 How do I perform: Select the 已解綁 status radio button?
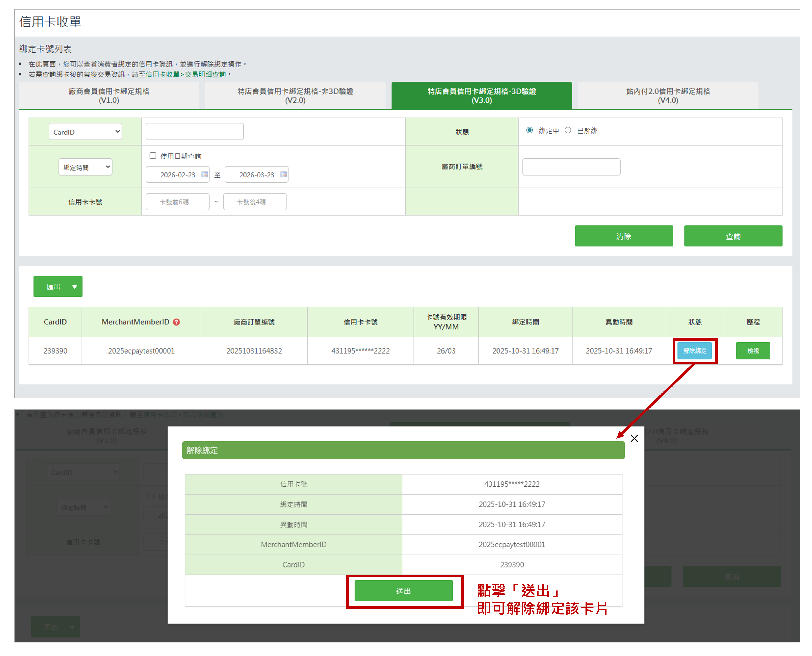click(568, 130)
